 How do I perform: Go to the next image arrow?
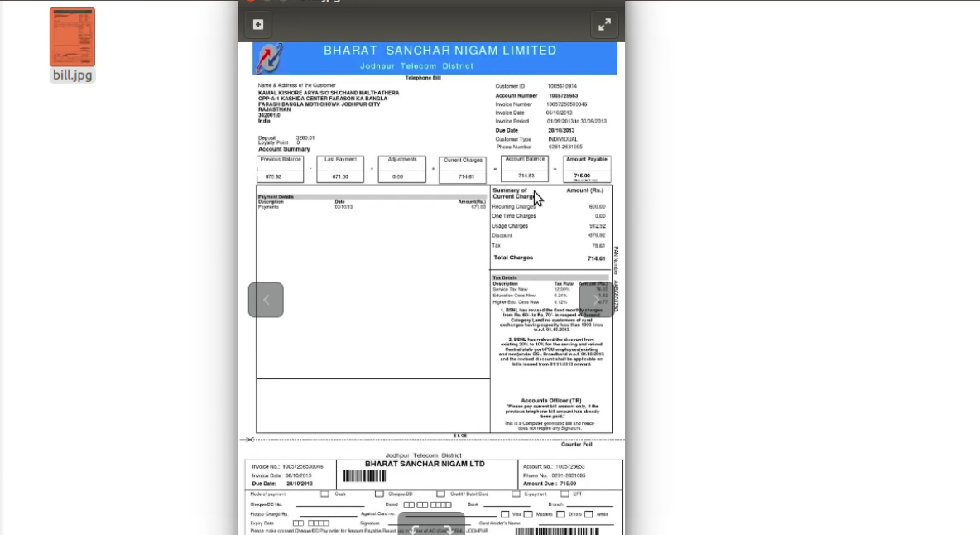point(596,300)
